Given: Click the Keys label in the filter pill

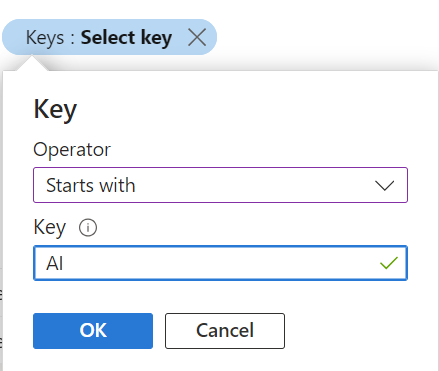Looking at the screenshot, I should [x=45, y=38].
